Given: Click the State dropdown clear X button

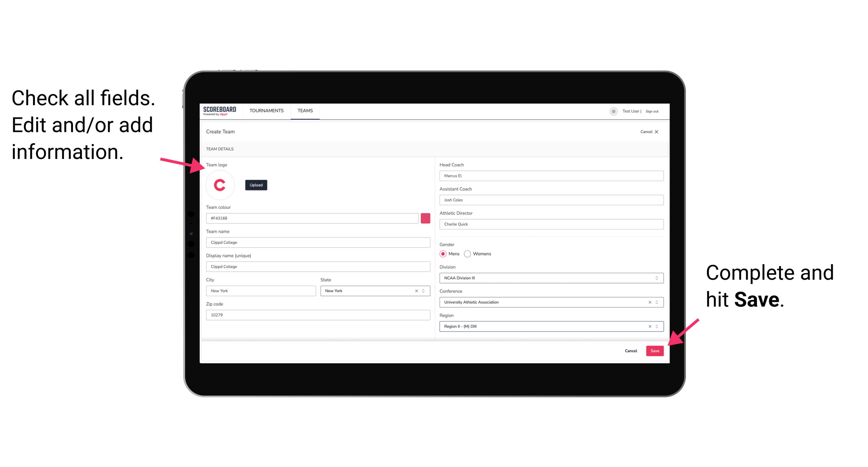Looking at the screenshot, I should tap(417, 290).
